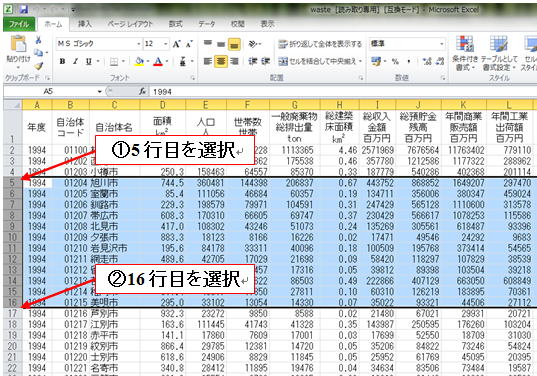Viewport: 537px width, 376px height.
Task: Click the select-all corner of the grid
Action: point(13,105)
